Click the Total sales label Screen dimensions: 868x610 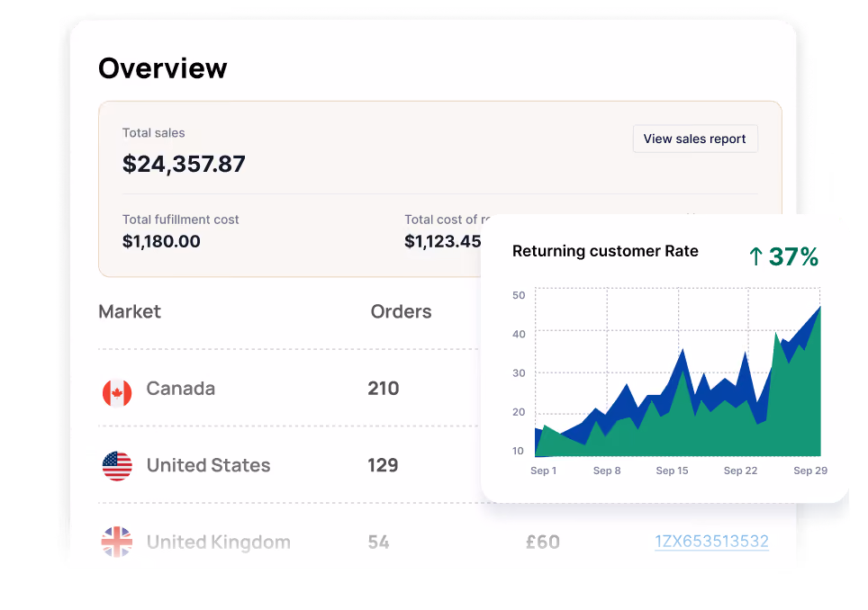pyautogui.click(x=153, y=133)
